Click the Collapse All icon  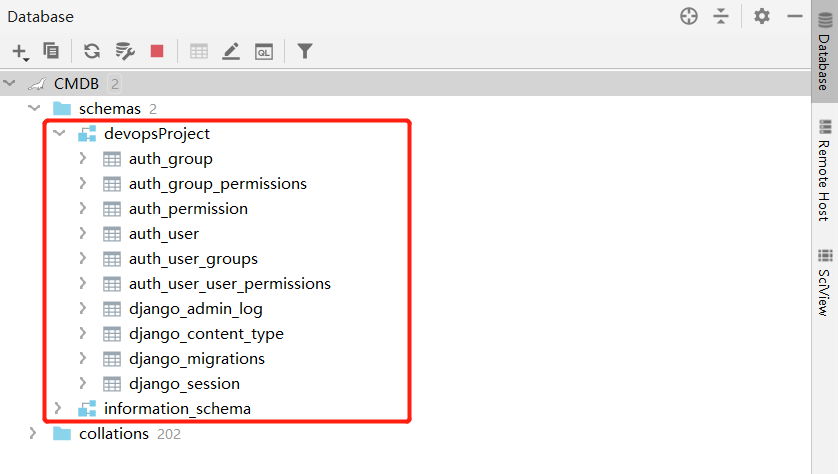pos(721,16)
